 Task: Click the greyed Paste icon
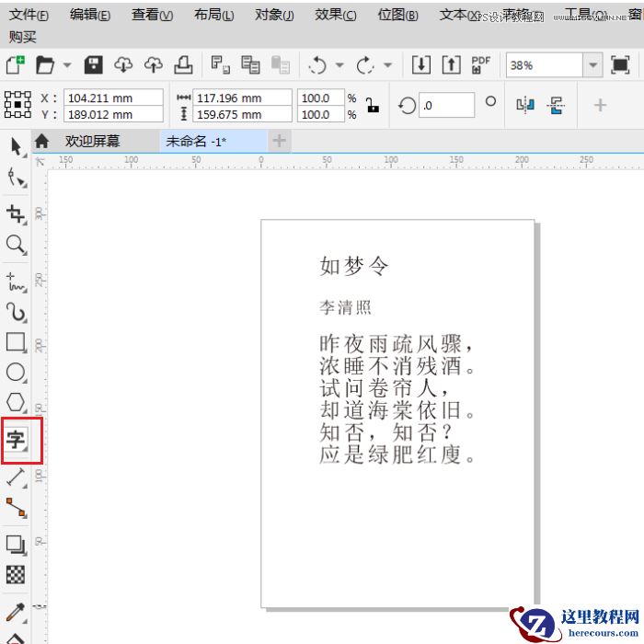click(281, 65)
